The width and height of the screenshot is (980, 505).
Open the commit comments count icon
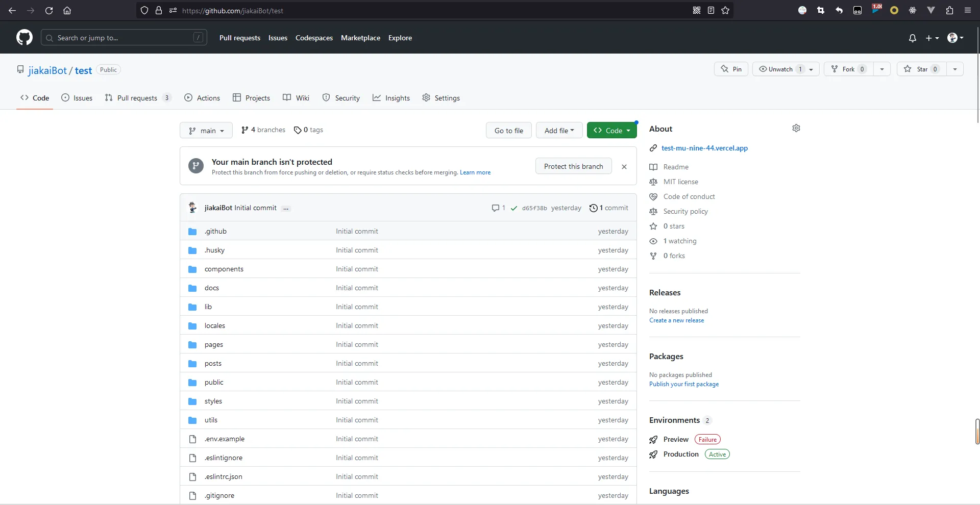(x=498, y=208)
